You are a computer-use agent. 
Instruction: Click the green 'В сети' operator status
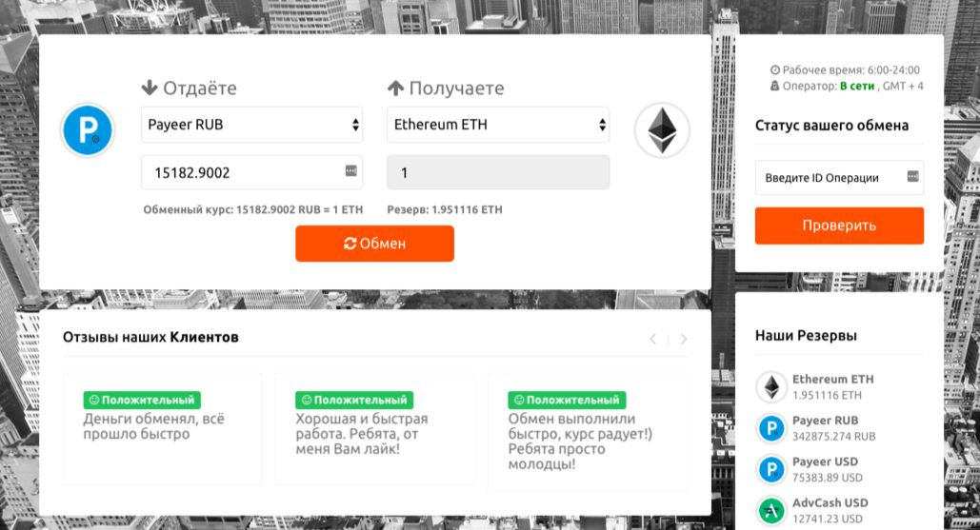click(857, 87)
